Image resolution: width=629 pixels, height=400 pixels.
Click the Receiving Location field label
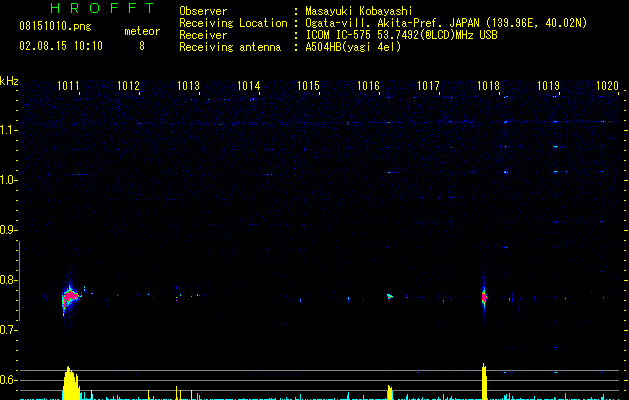[x=233, y=23]
